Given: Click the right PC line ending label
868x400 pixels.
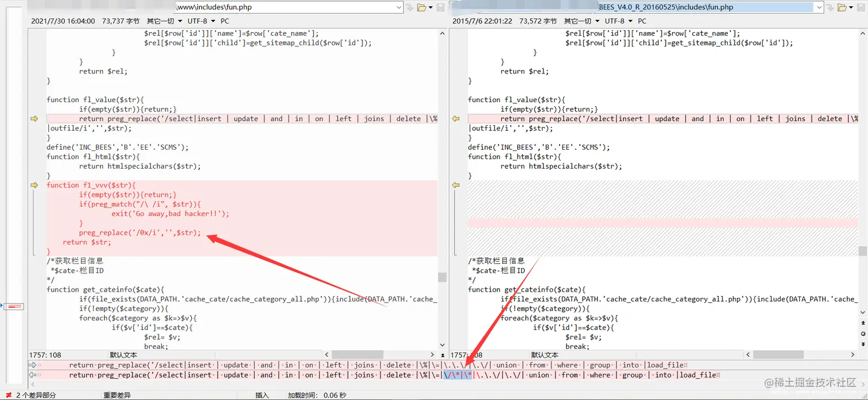Looking at the screenshot, I should 642,21.
